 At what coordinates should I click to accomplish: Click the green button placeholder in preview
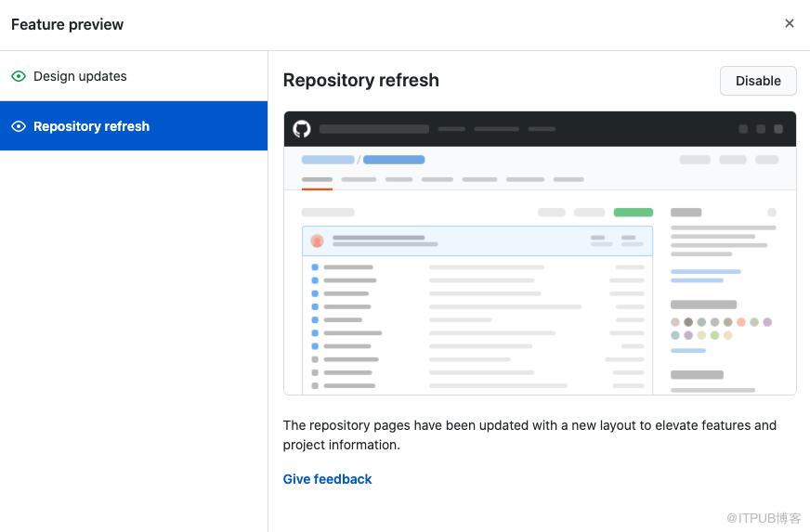633,213
